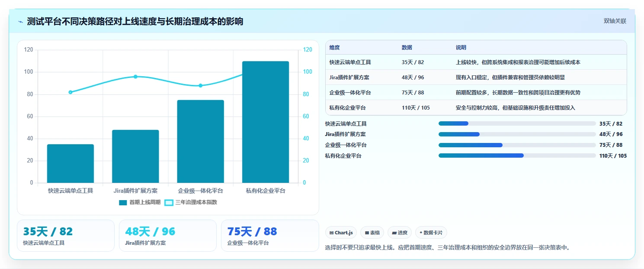Viewport: 644px width, 269px height.
Task: Click description 前期配置较多，长期数据一致性和跨项目治理更有优势
Action: tap(518, 93)
